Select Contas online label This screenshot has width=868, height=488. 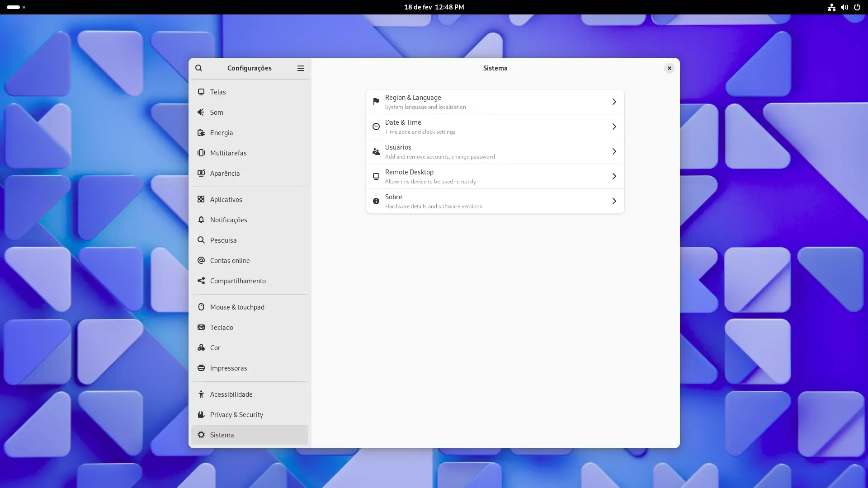(x=230, y=261)
